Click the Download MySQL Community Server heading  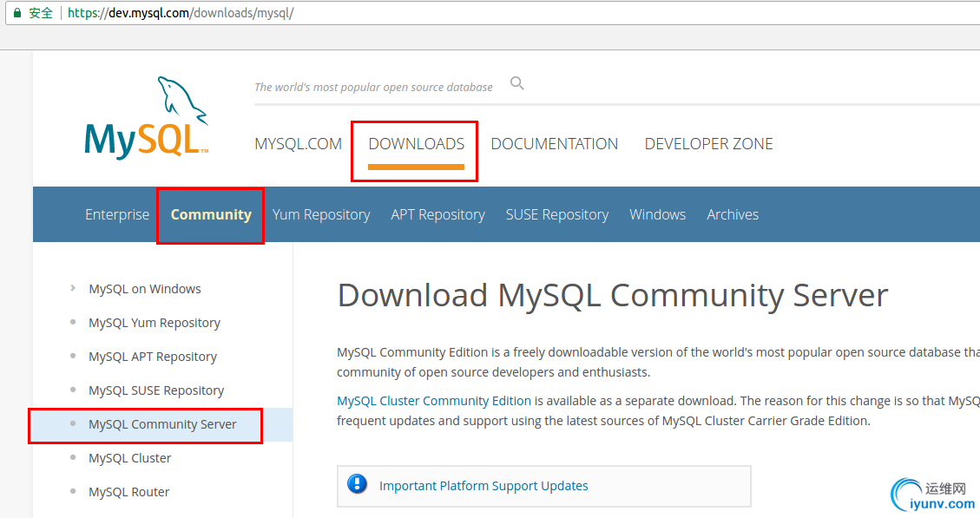[613, 295]
